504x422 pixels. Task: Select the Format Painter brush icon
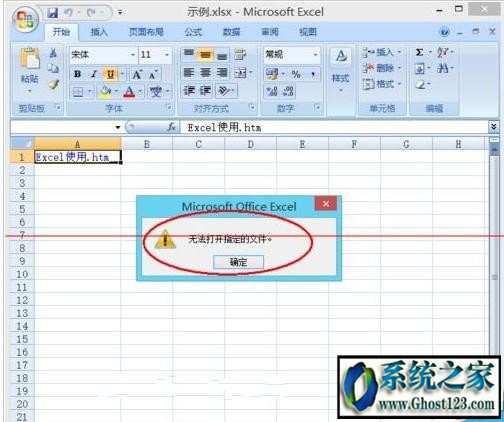click(x=54, y=85)
